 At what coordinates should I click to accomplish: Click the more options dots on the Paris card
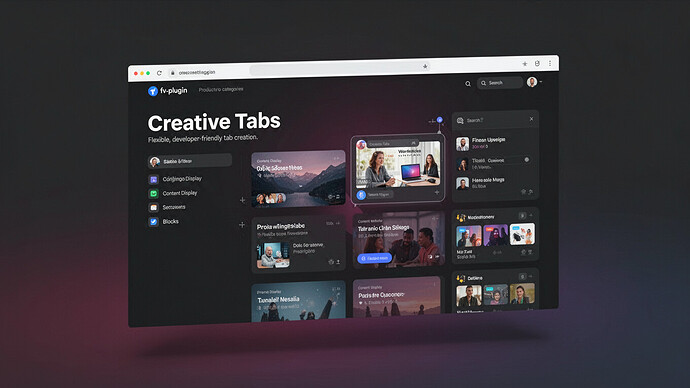pos(434,285)
